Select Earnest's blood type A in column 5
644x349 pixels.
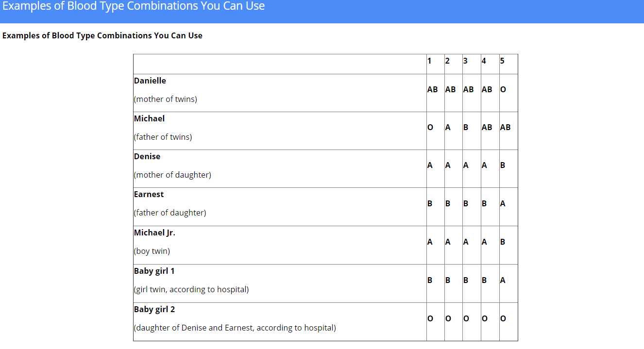503,203
